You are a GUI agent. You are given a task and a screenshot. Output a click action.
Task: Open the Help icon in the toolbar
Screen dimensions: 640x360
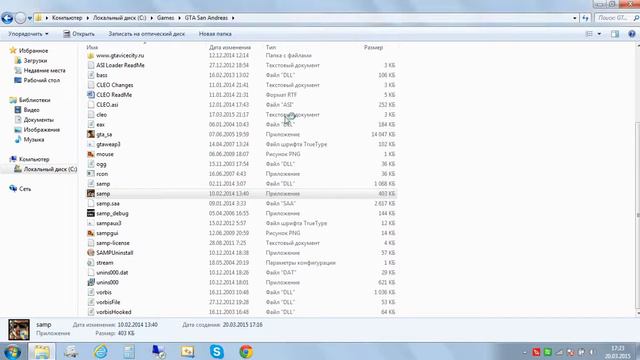631,34
